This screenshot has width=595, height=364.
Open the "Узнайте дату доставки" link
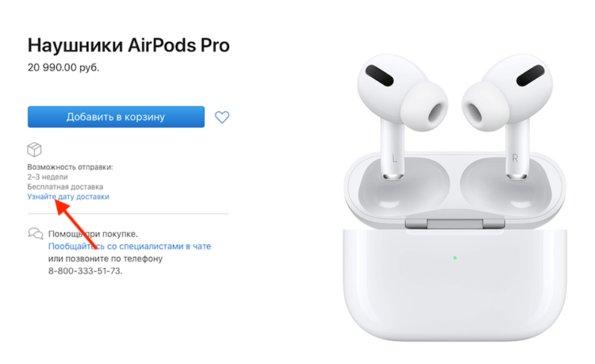(68, 197)
